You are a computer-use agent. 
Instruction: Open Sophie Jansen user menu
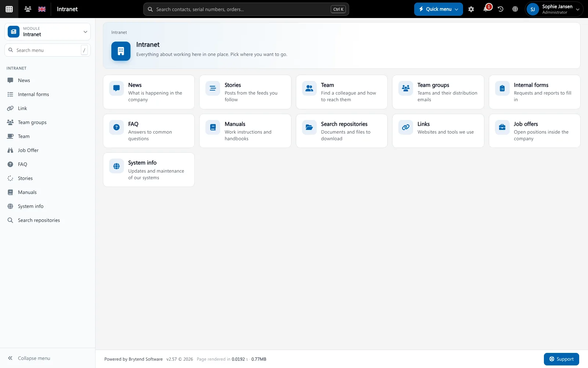(554, 9)
